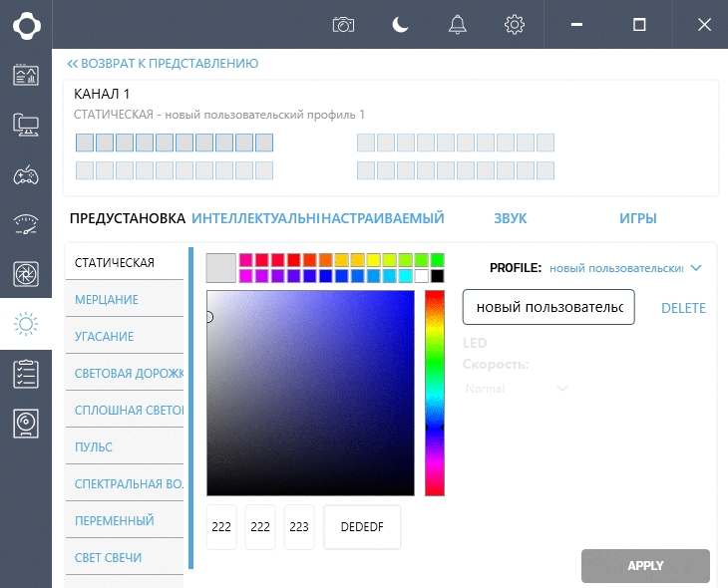
Task: Open the tuning gauge sidebar icon
Action: point(26,224)
